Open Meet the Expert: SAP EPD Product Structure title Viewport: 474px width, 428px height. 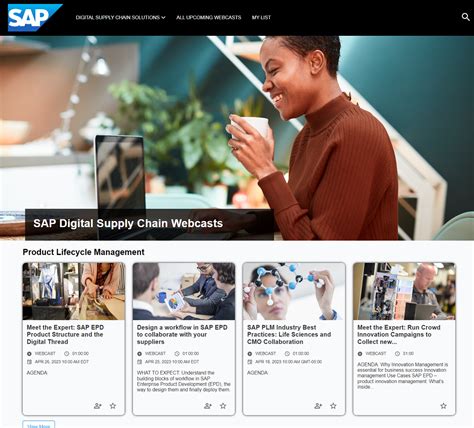[x=65, y=334]
